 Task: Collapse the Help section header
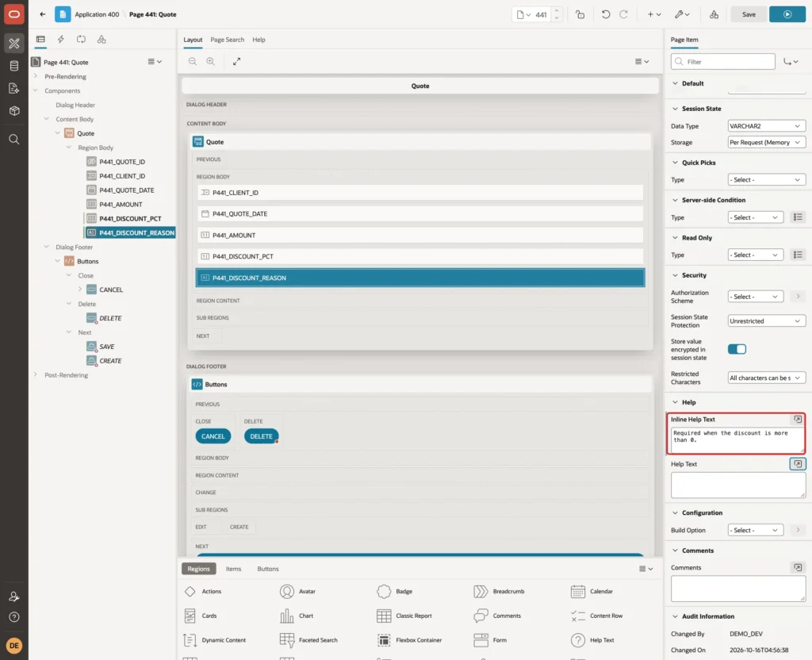click(x=675, y=402)
